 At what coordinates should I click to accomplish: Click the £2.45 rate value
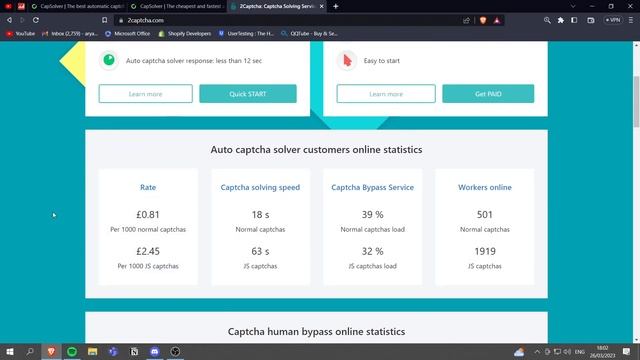tap(148, 251)
